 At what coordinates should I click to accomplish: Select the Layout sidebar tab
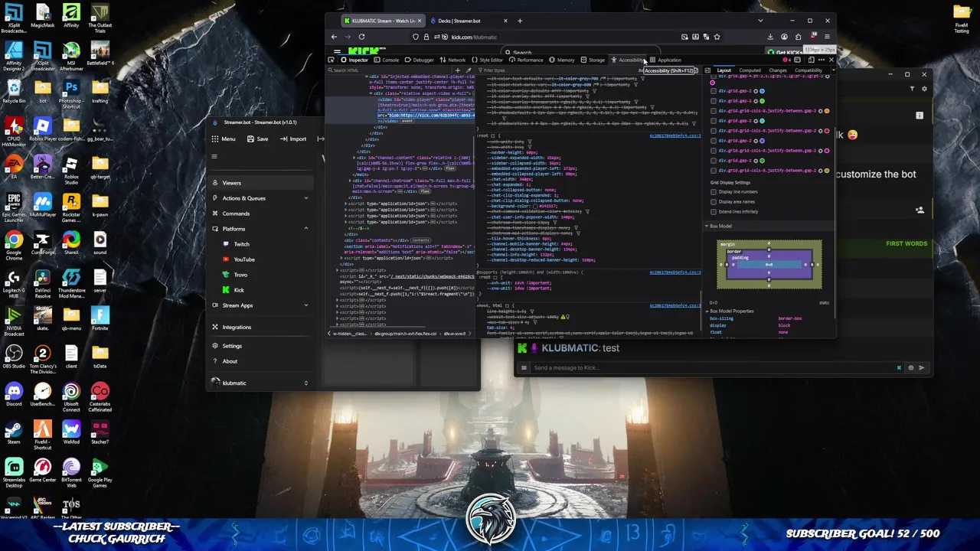pos(724,70)
